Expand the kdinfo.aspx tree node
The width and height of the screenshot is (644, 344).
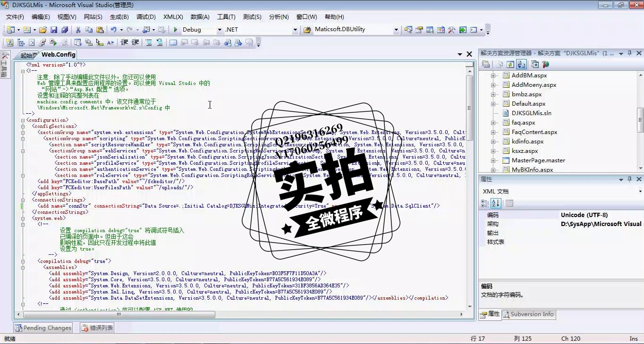[x=493, y=142]
